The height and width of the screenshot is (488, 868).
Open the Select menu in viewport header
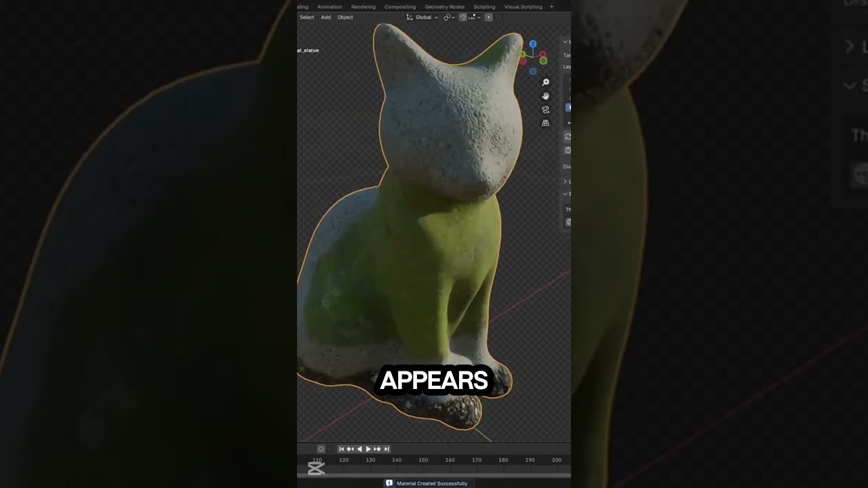[307, 17]
